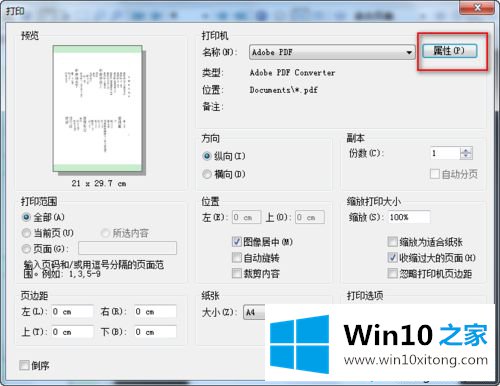Click top margin 上(T) field
This screenshot has width=500, height=386.
[72, 332]
